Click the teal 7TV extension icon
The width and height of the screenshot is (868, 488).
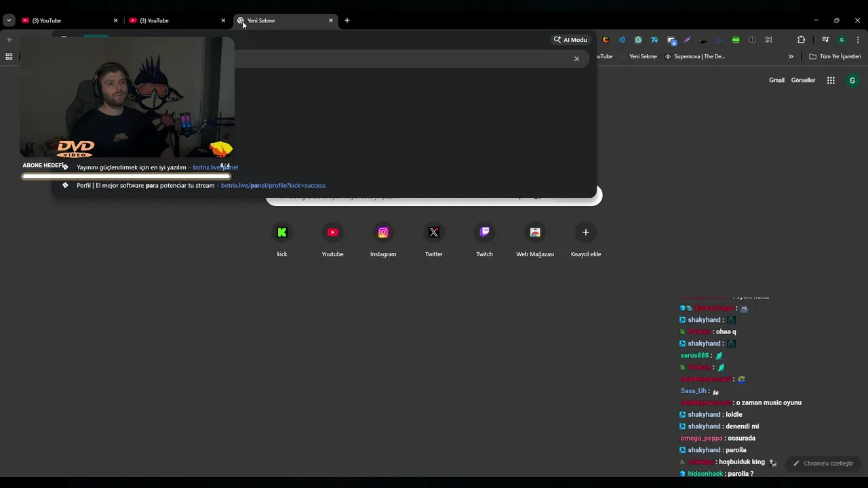(654, 39)
